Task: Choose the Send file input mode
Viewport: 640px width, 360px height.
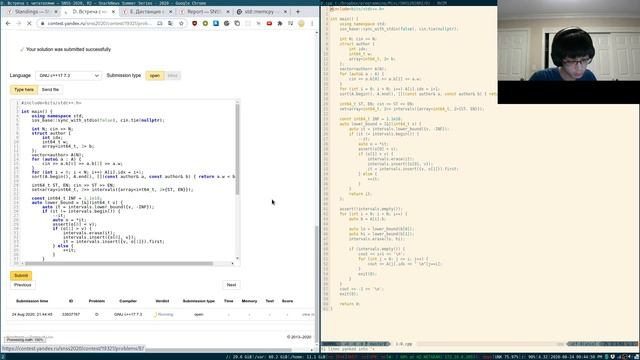Action: click(50, 89)
